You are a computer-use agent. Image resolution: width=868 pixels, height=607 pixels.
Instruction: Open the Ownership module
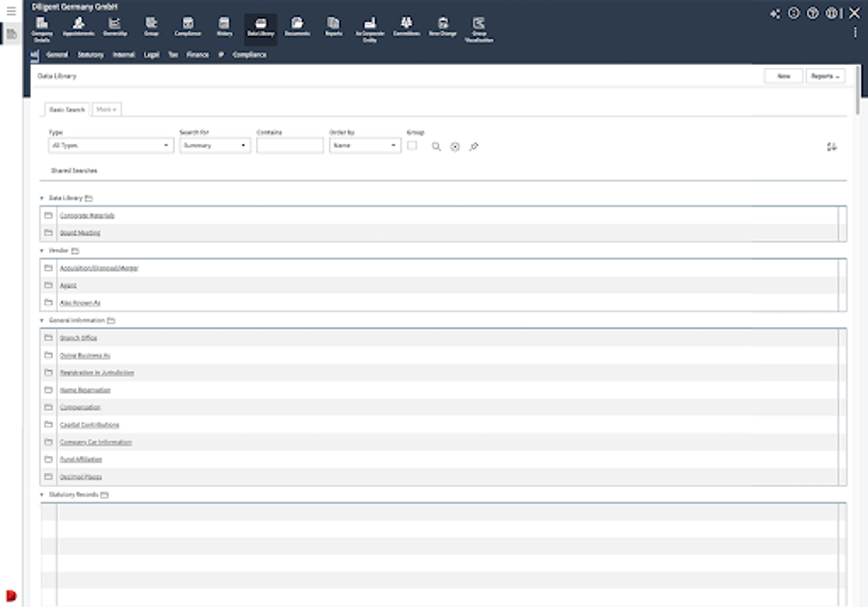click(x=115, y=26)
